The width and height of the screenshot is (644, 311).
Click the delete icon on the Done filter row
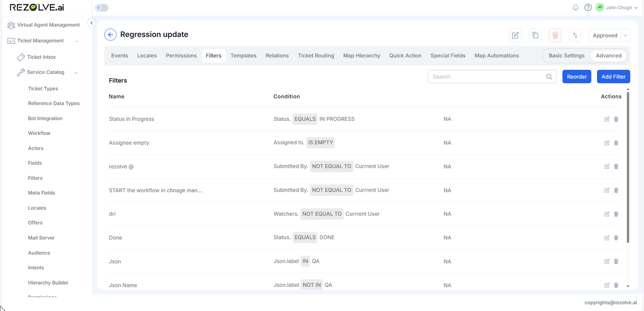click(616, 237)
